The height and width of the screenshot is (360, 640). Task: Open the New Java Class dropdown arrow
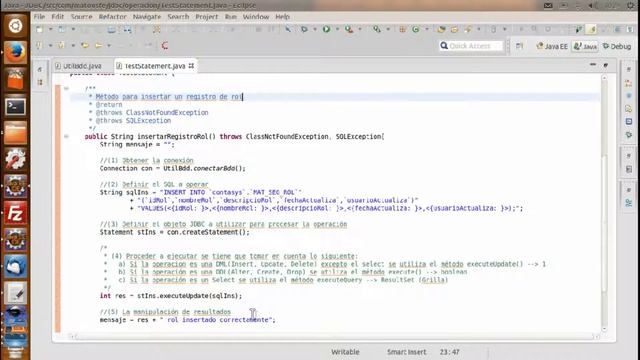coord(427,29)
